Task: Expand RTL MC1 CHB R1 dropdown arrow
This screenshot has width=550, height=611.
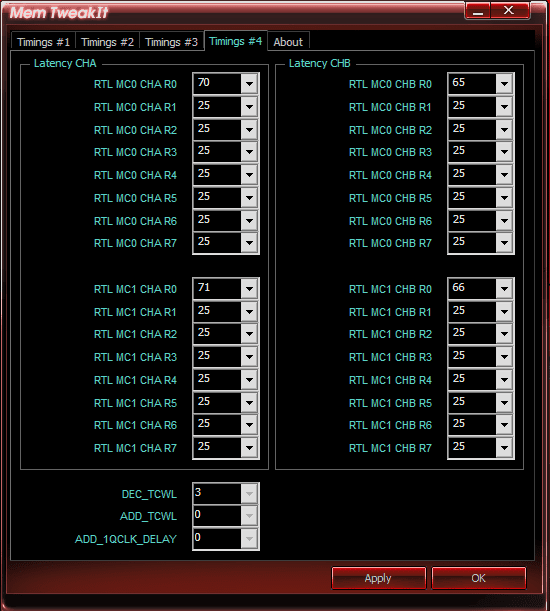Action: (504, 312)
